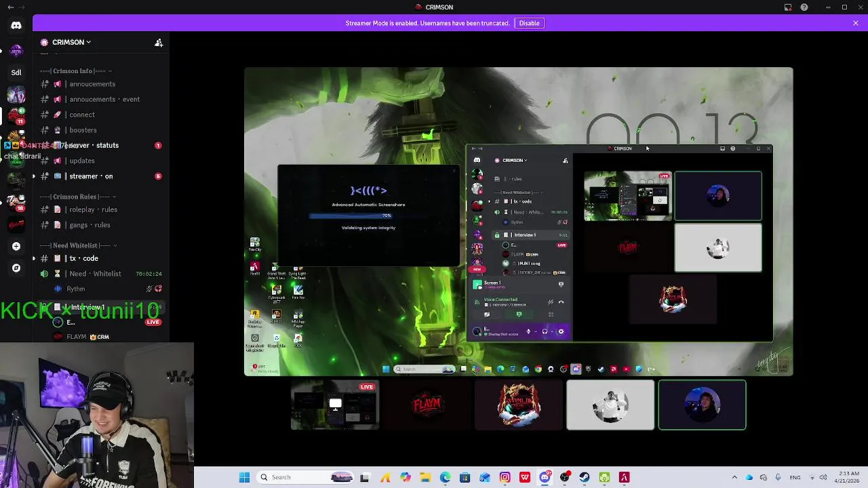This screenshot has width=868, height=488.
Task: Open Steam from taskbar
Action: pyautogui.click(x=585, y=477)
